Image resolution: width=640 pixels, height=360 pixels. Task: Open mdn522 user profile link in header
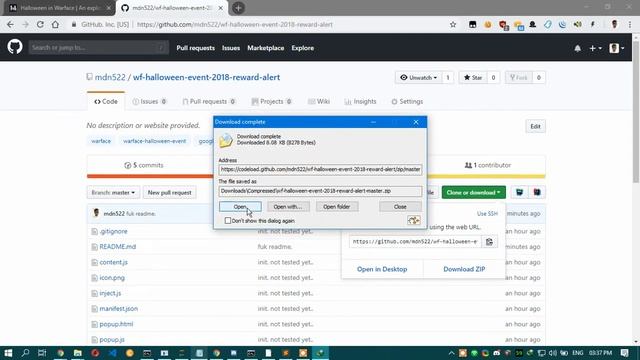pos(110,77)
